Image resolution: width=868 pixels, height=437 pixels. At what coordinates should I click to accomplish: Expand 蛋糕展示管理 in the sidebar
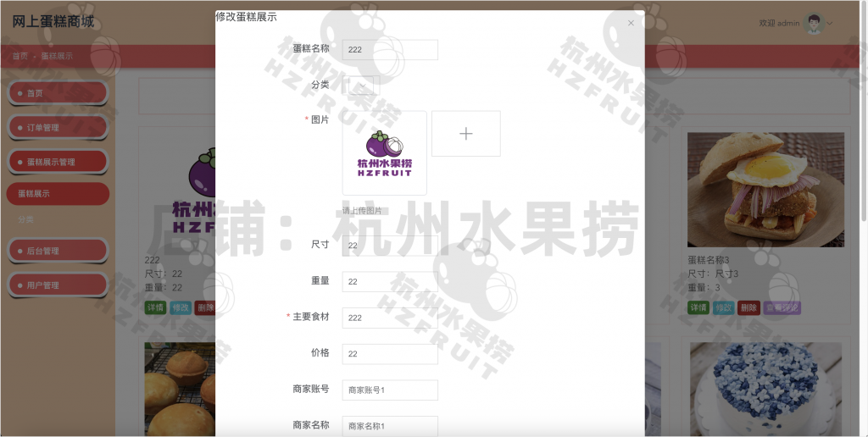(x=58, y=162)
